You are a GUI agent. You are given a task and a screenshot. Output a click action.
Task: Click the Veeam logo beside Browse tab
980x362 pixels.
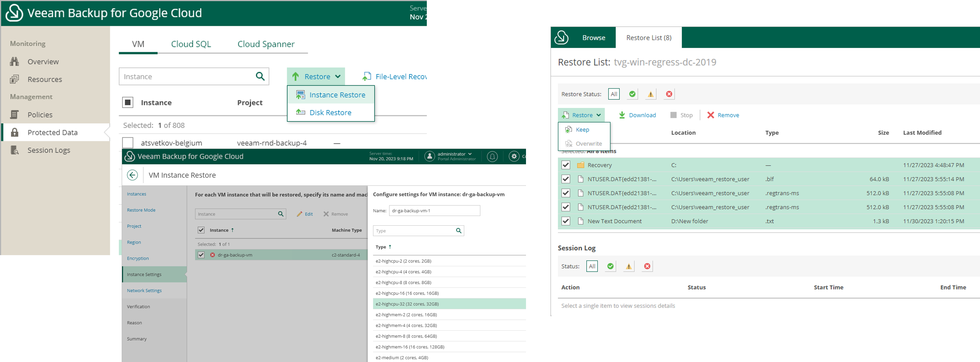point(562,38)
